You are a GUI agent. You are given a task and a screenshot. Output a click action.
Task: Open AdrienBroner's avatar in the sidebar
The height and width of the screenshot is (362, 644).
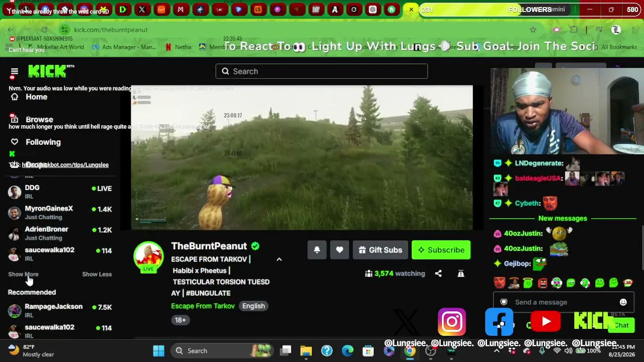[x=15, y=233]
